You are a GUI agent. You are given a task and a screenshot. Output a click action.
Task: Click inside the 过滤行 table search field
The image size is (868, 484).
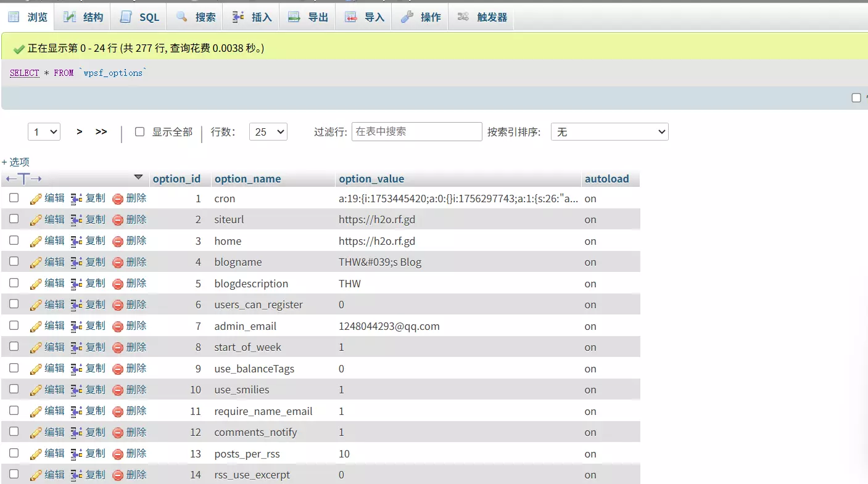coord(416,131)
